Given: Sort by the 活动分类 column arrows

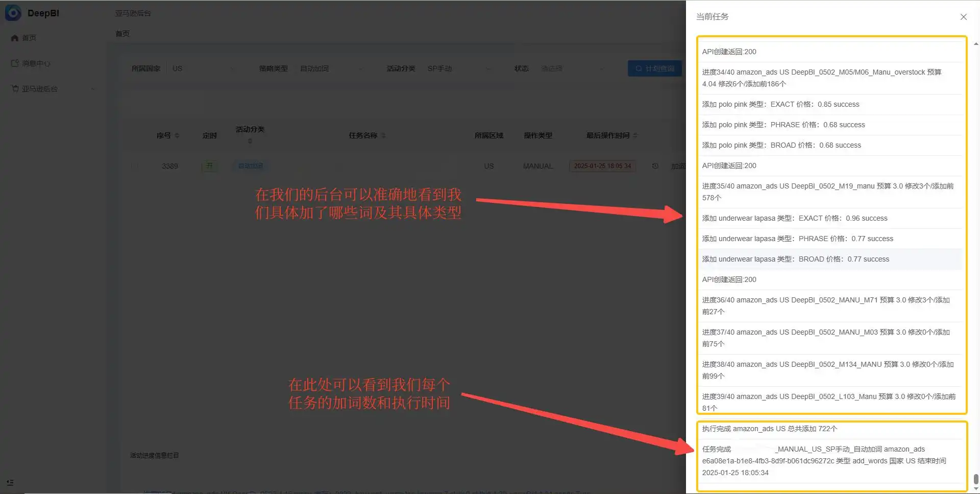Looking at the screenshot, I should coord(250,141).
